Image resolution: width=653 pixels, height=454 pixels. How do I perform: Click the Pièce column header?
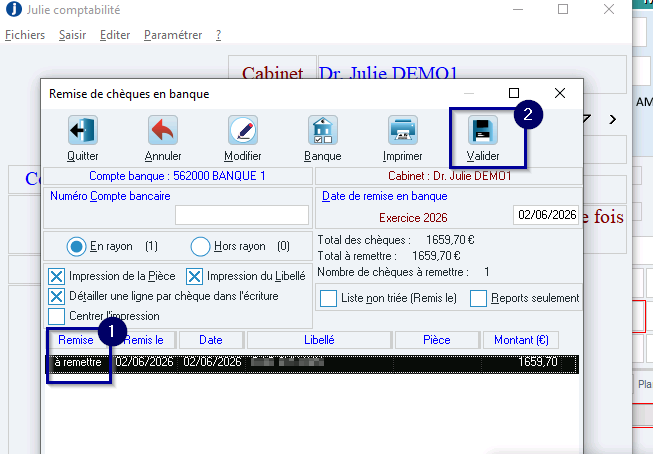[437, 340]
